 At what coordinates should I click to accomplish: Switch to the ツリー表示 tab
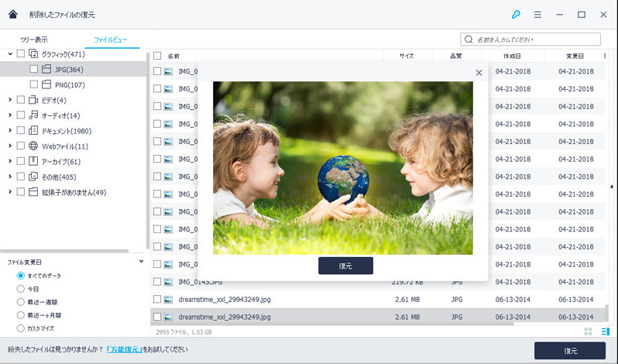tap(34, 39)
